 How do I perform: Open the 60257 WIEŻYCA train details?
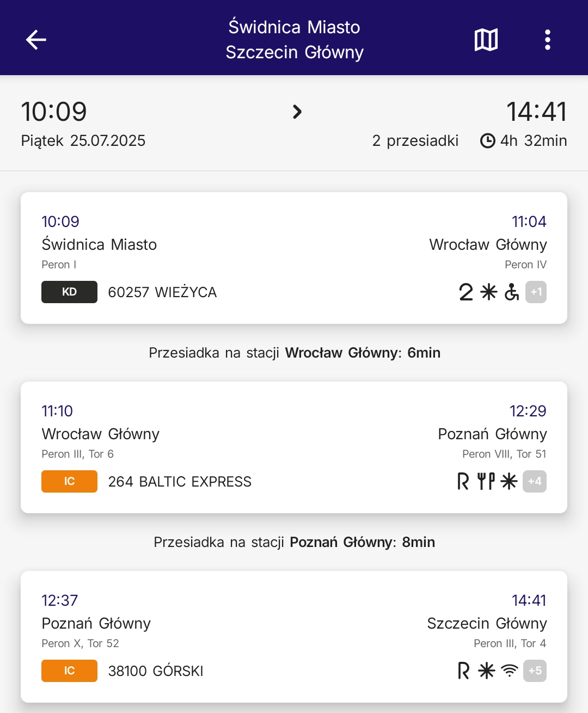tap(162, 292)
